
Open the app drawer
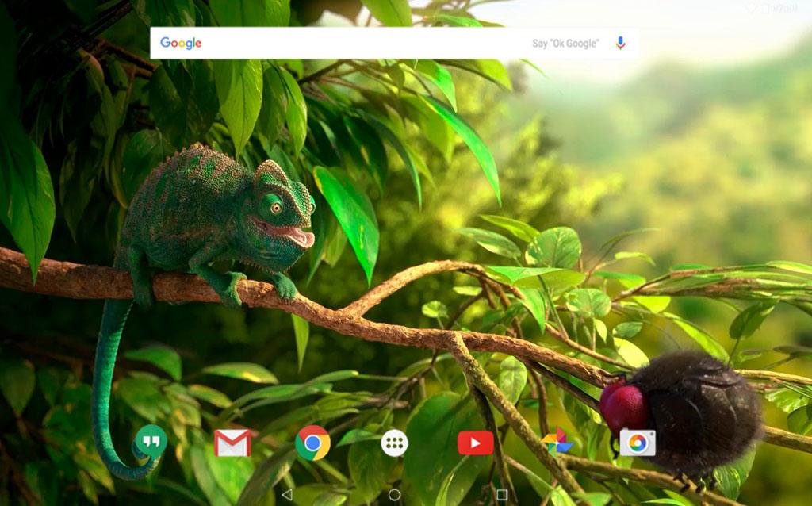click(x=394, y=443)
